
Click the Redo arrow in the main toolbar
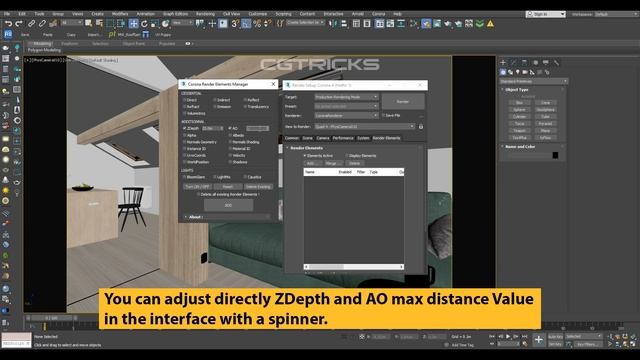19,24
